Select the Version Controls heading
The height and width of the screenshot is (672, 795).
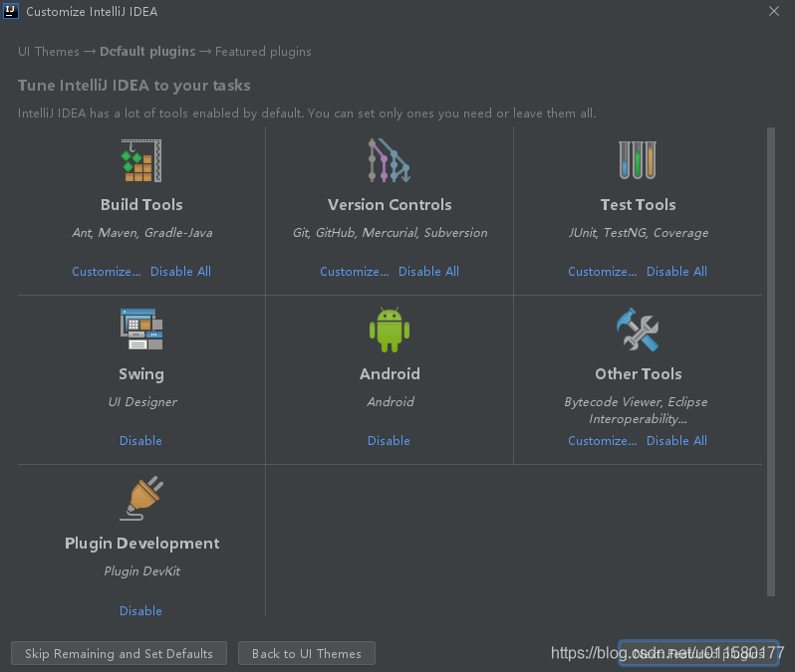(x=390, y=205)
